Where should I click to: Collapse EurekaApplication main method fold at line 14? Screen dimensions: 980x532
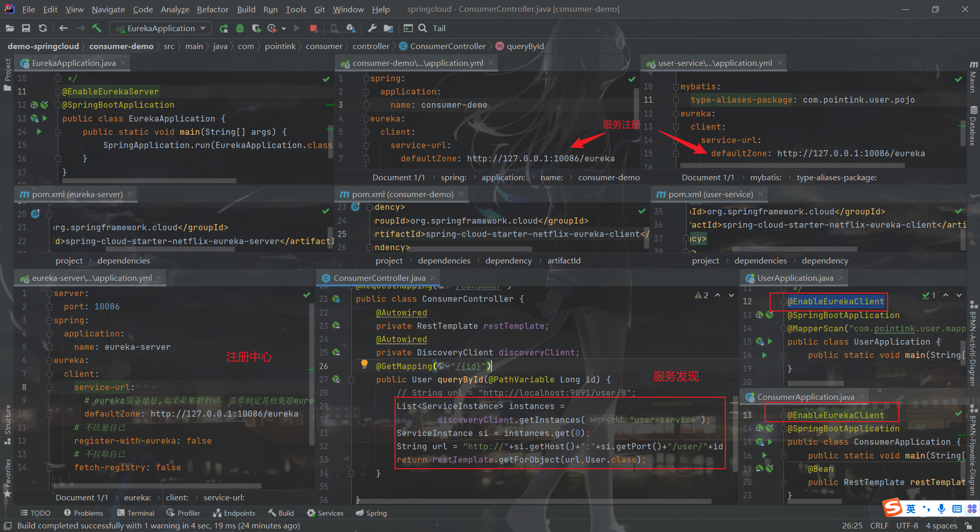pyautogui.click(x=58, y=132)
